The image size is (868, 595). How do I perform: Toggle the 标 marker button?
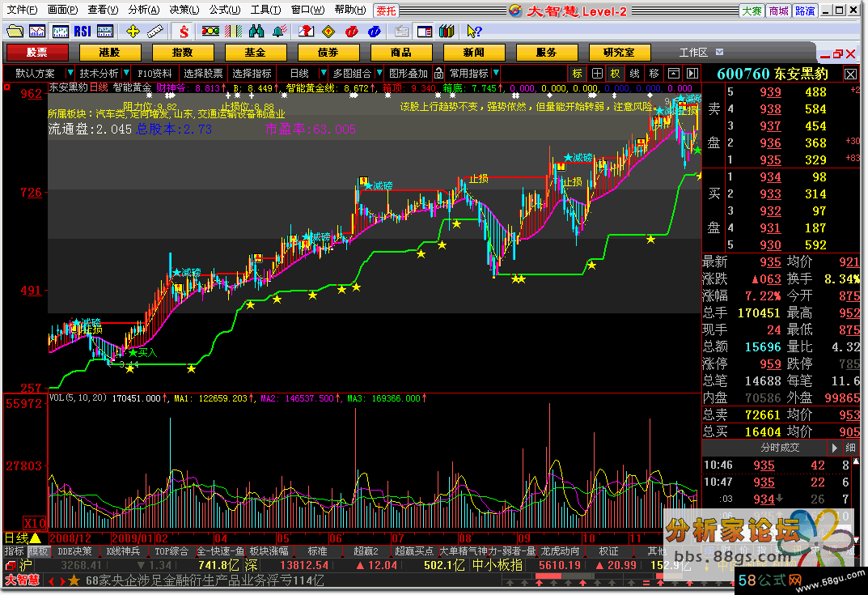tap(578, 73)
